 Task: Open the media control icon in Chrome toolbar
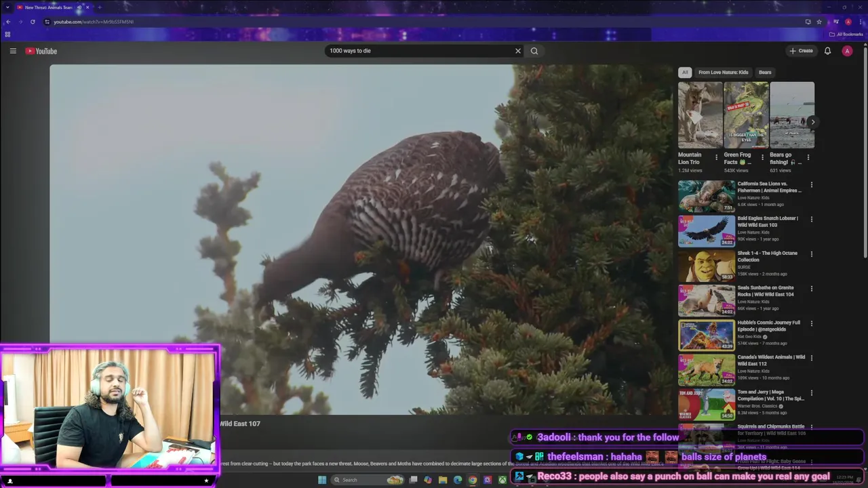(836, 22)
